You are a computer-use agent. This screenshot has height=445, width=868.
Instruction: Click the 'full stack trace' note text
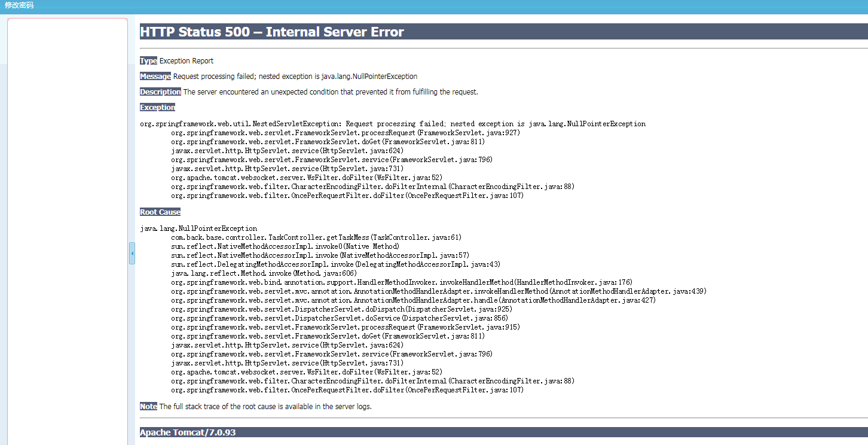coord(265,407)
